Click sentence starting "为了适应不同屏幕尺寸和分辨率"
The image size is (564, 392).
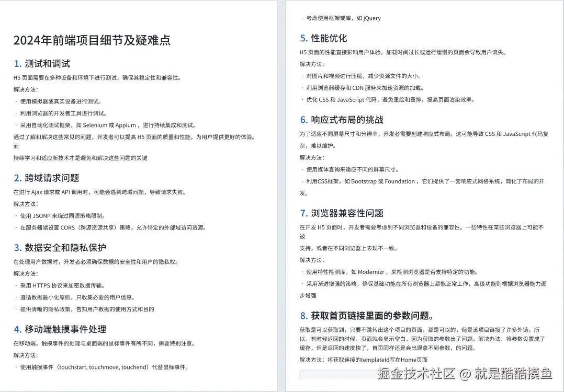424,140
